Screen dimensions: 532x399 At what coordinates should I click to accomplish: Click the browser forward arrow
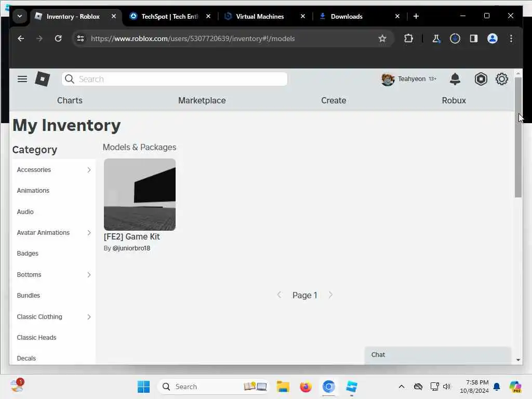click(39, 38)
